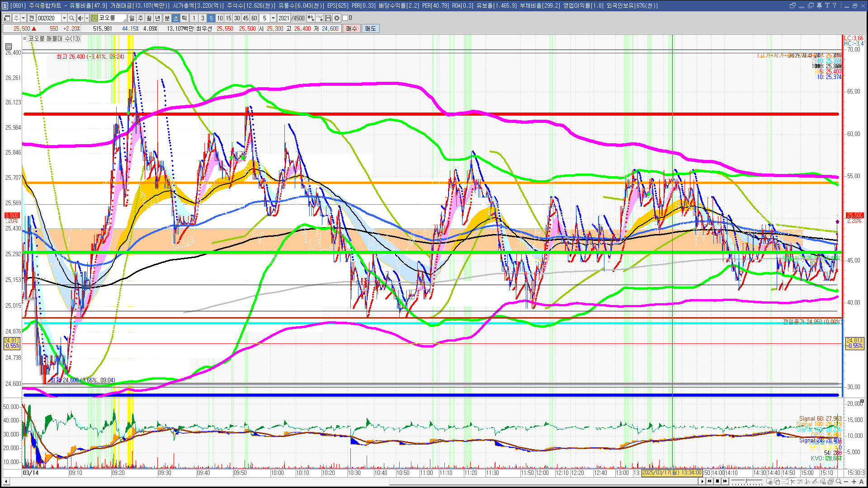Click the save chart floppy icon
The width and height of the screenshot is (868, 488).
click(x=328, y=18)
